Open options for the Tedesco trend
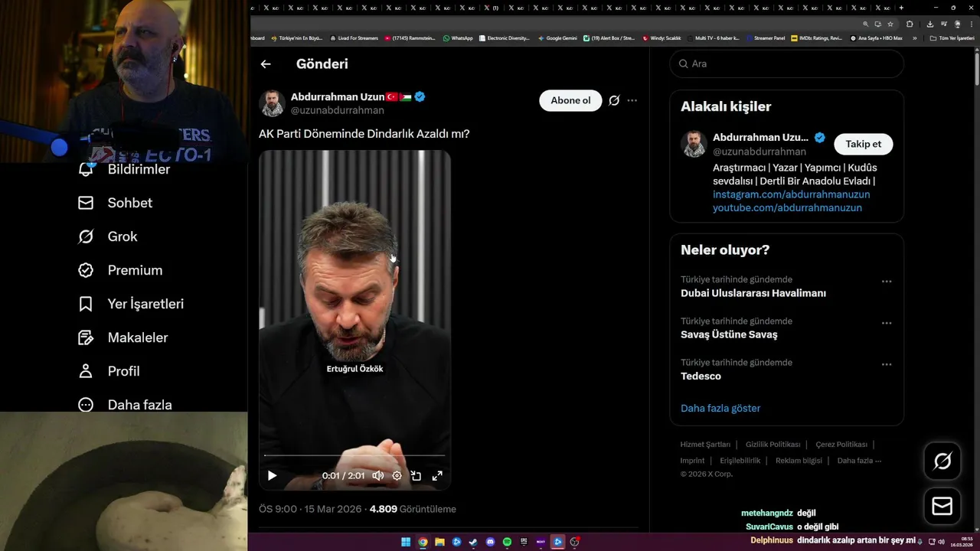This screenshot has width=980, height=551. tap(887, 364)
